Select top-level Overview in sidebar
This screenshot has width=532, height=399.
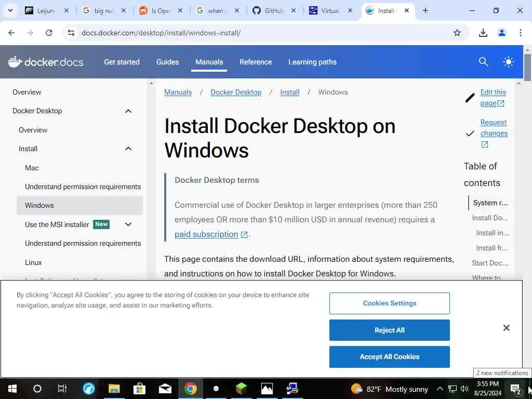click(27, 92)
